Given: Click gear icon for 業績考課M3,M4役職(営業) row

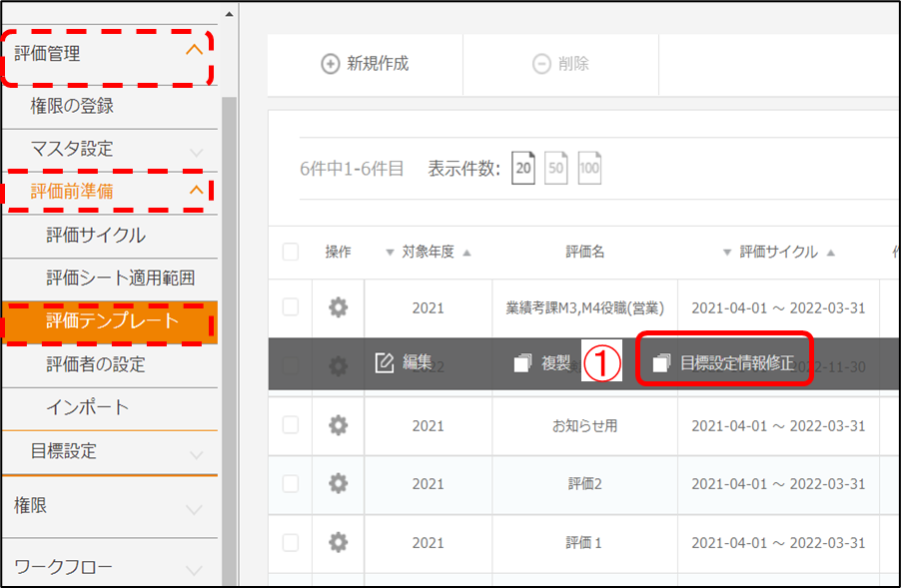Looking at the screenshot, I should [339, 307].
